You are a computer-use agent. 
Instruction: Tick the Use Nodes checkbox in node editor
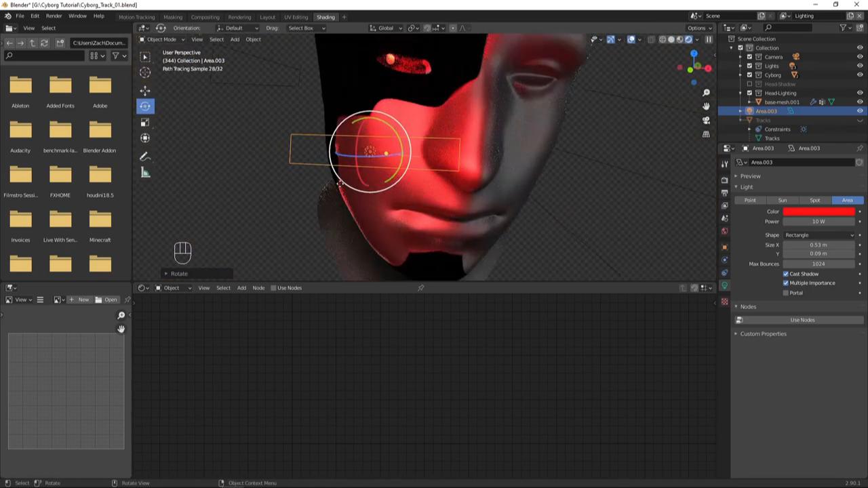(273, 288)
